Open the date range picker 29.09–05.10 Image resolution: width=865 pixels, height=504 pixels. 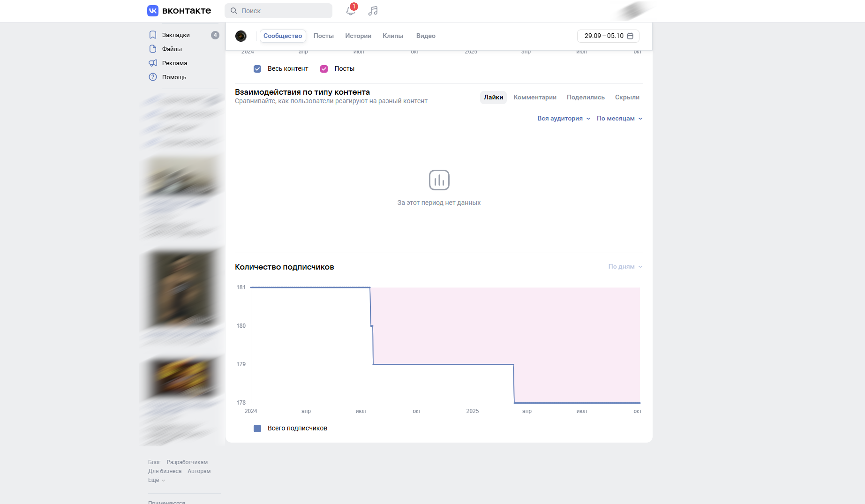click(x=608, y=36)
